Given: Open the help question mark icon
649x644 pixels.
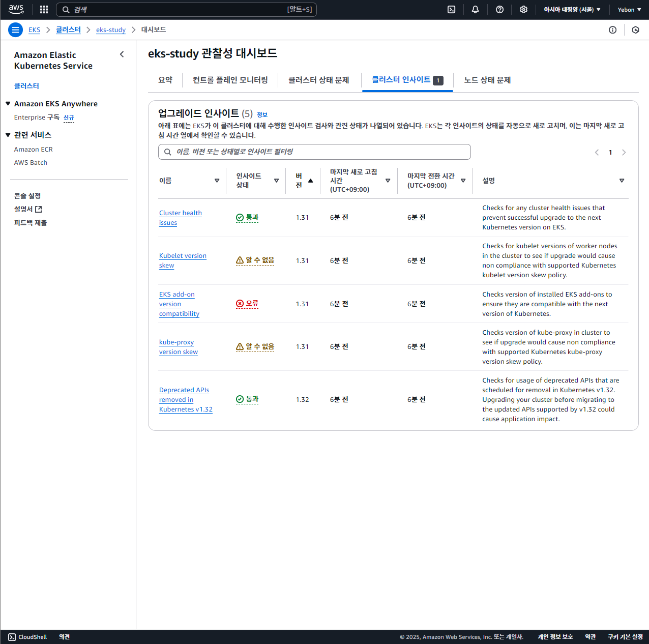Looking at the screenshot, I should pyautogui.click(x=499, y=10).
